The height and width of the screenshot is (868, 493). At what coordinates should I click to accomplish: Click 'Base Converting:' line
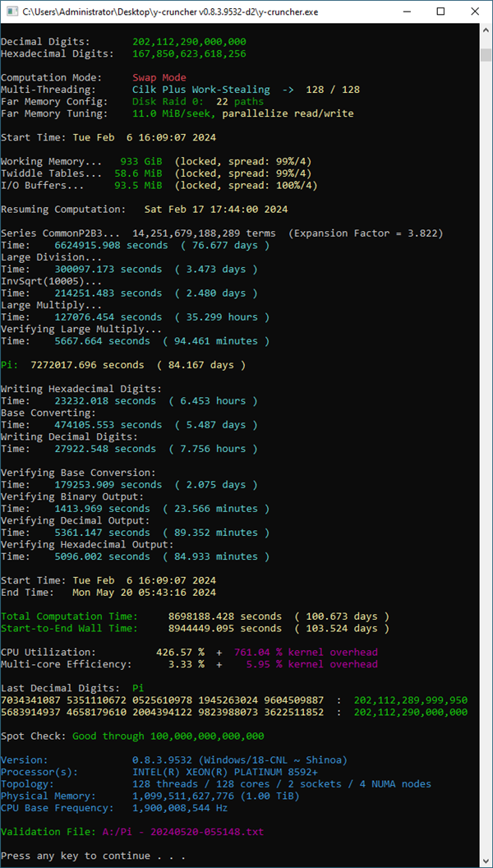[48, 413]
